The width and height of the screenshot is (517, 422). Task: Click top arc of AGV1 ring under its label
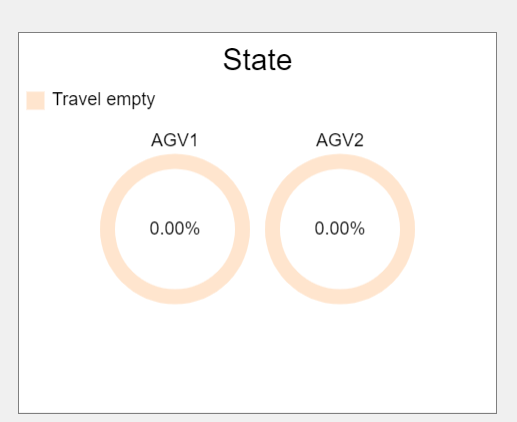click(175, 162)
